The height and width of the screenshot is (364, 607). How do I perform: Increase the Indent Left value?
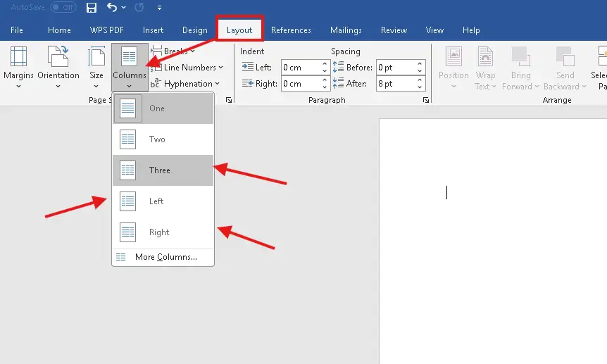tap(325, 64)
